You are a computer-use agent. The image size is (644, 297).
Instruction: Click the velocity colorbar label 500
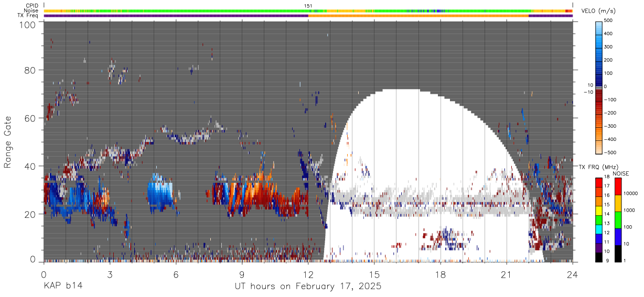[608, 20]
